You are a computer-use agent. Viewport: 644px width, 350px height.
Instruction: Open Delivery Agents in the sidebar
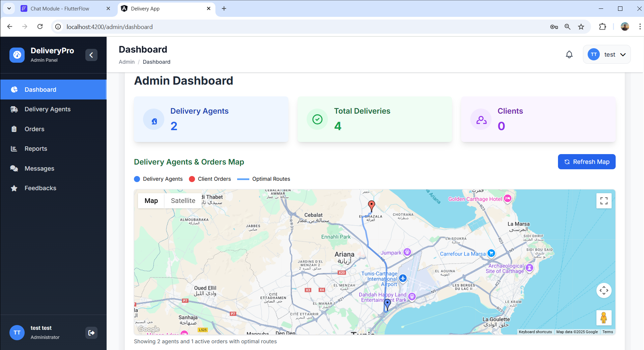pos(53,109)
